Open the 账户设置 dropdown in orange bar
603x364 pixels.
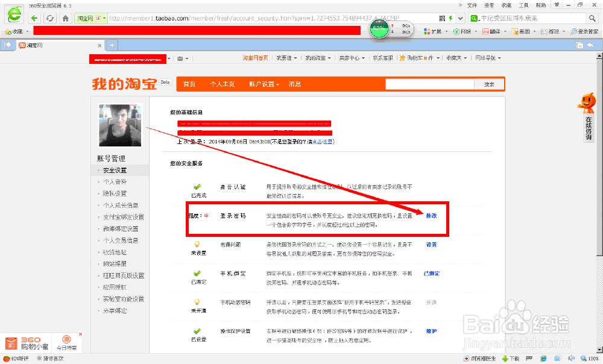tap(264, 84)
